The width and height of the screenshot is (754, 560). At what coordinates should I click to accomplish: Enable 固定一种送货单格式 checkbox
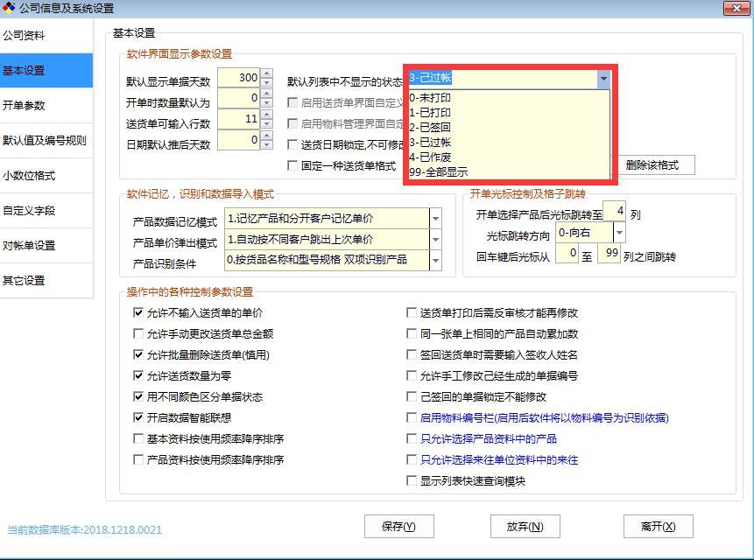292,165
